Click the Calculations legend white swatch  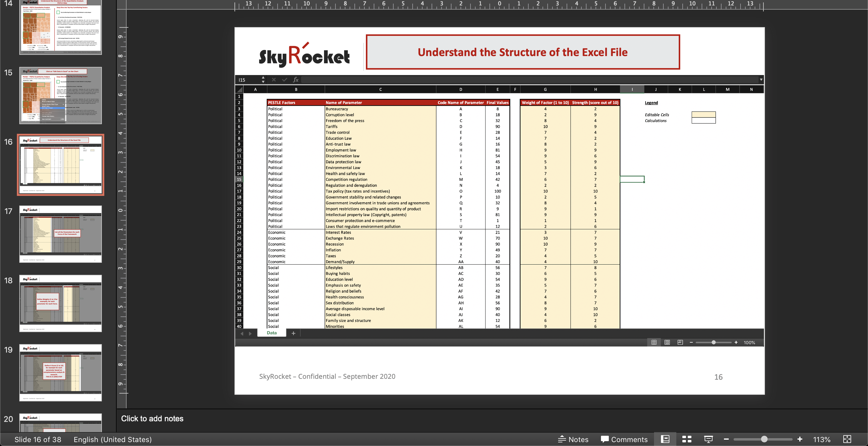pyautogui.click(x=703, y=121)
